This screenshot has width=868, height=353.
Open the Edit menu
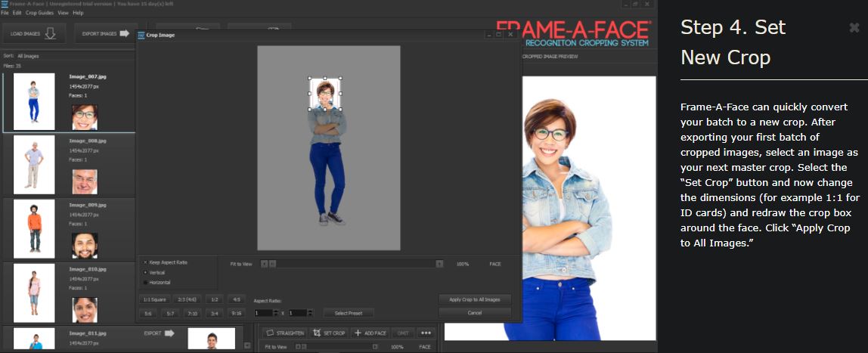tap(17, 13)
